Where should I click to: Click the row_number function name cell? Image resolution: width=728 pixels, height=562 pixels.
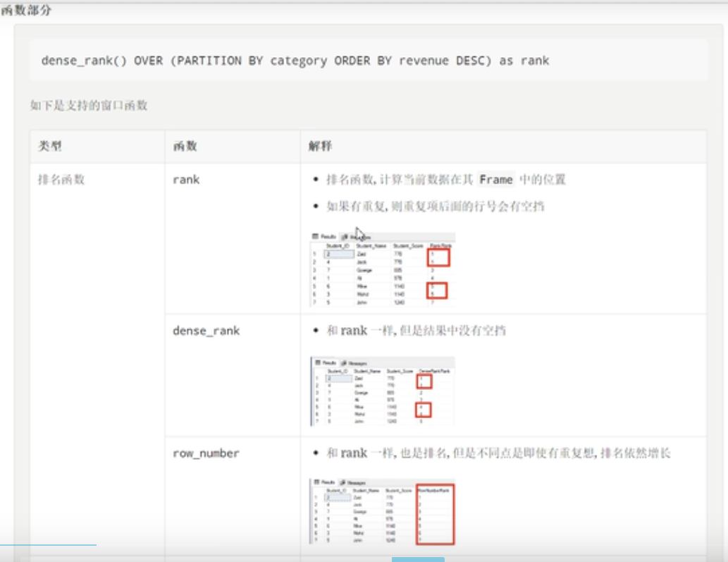click(x=206, y=453)
